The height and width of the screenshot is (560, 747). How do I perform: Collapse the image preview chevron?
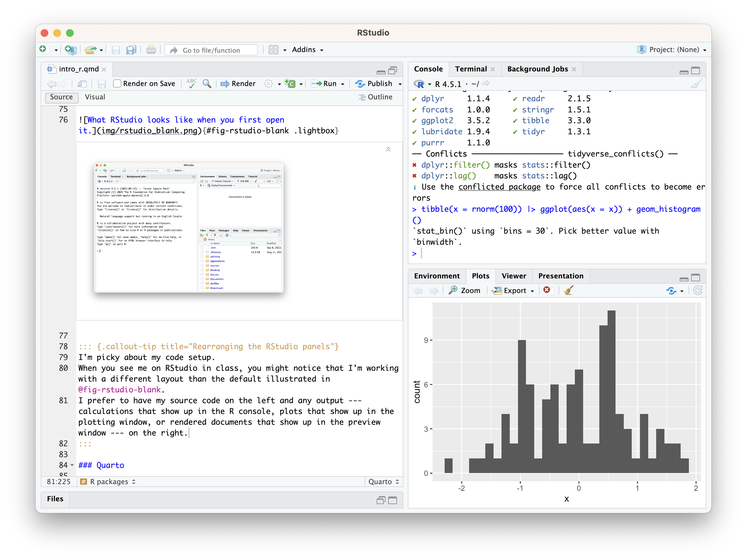click(x=388, y=150)
